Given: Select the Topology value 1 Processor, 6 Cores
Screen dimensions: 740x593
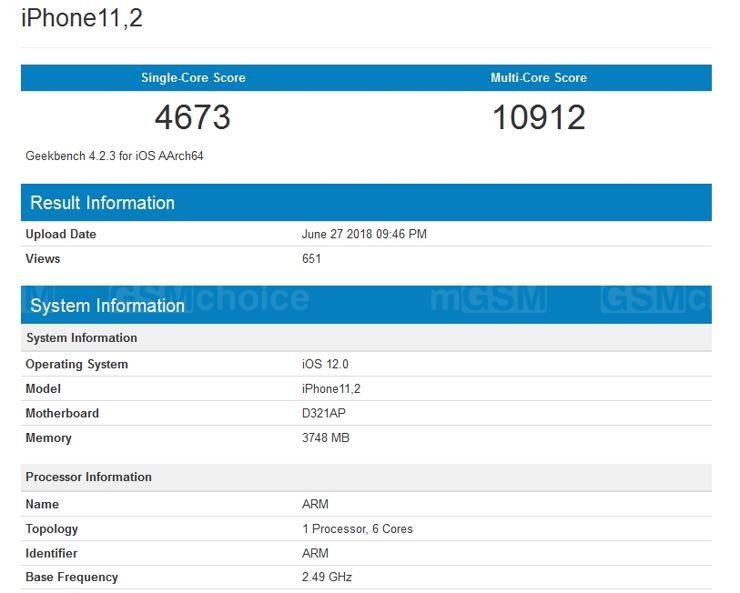Looking at the screenshot, I should point(357,529).
